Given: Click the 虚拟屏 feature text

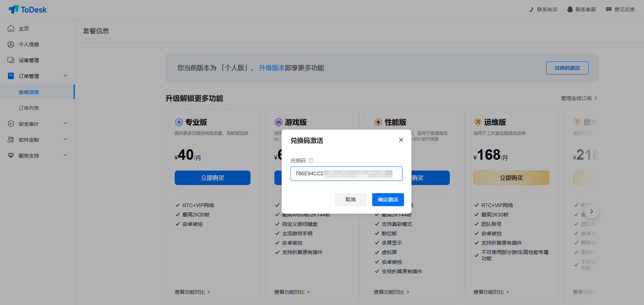Looking at the screenshot, I should 389,252.
